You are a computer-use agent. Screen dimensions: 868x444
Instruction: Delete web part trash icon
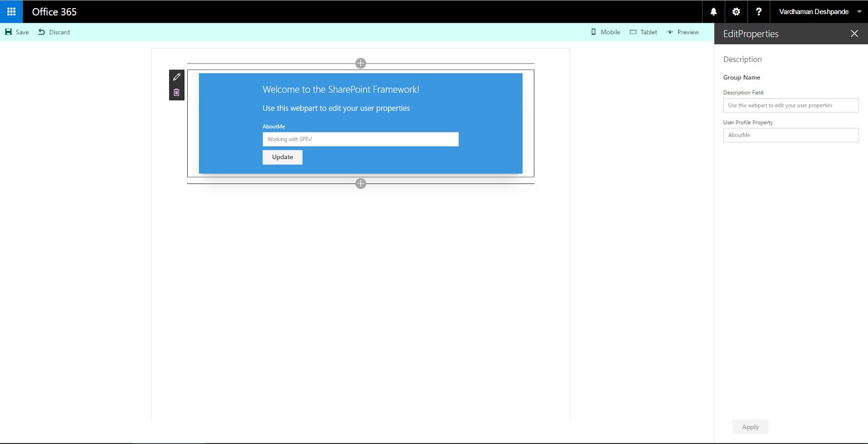177,92
